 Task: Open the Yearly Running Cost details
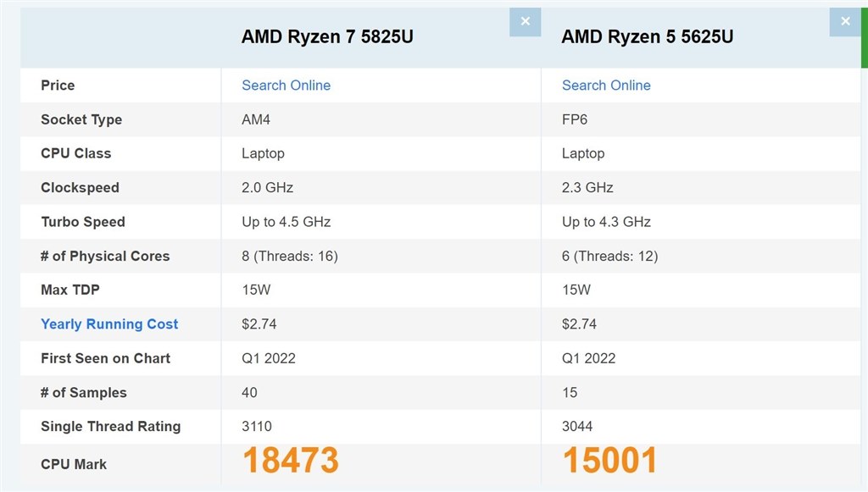109,324
